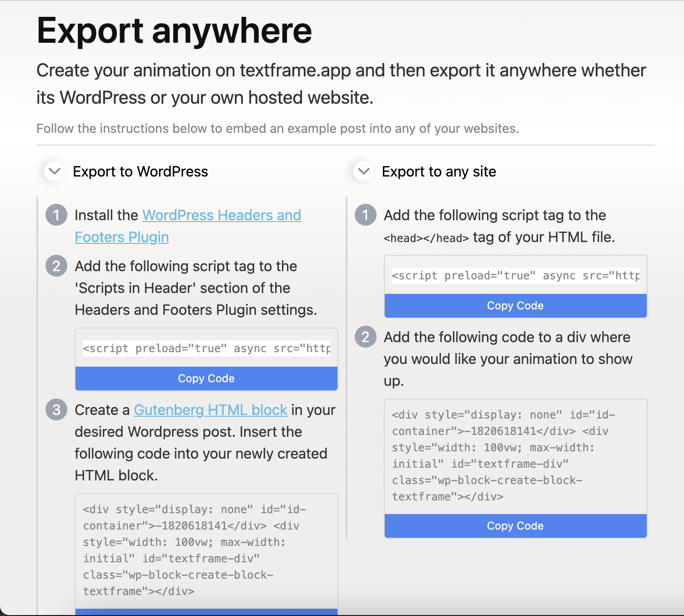684x616 pixels.
Task: Select any-site script preload code field
Action: click(516, 276)
